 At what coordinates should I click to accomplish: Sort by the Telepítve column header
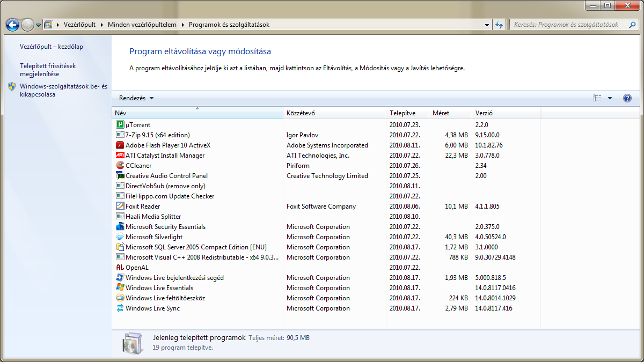407,113
